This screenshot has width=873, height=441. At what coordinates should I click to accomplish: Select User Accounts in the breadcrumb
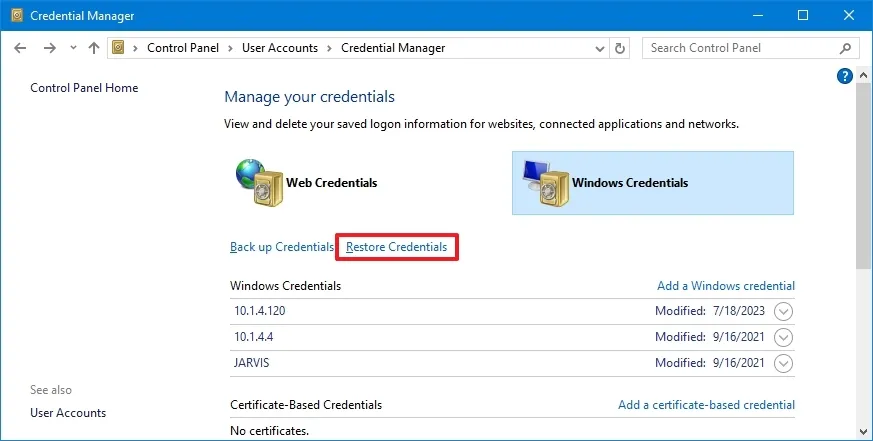coord(279,48)
